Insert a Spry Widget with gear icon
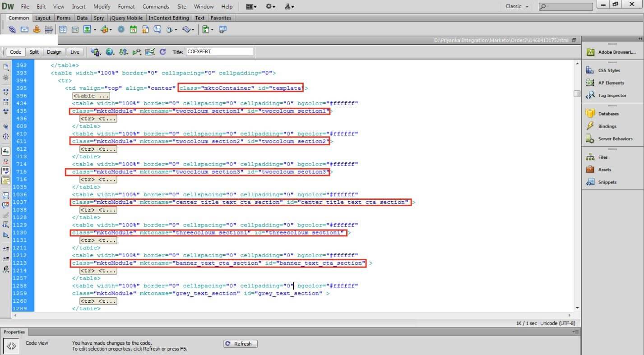 (121, 29)
